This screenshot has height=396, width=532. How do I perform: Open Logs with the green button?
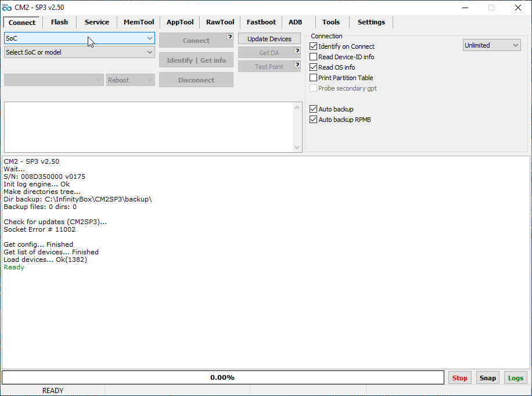pyautogui.click(x=515, y=377)
